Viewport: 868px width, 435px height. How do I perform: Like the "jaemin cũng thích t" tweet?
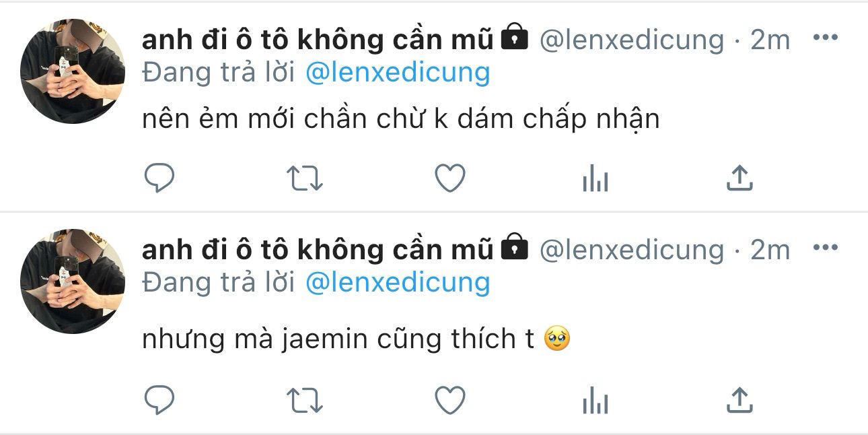(450, 401)
